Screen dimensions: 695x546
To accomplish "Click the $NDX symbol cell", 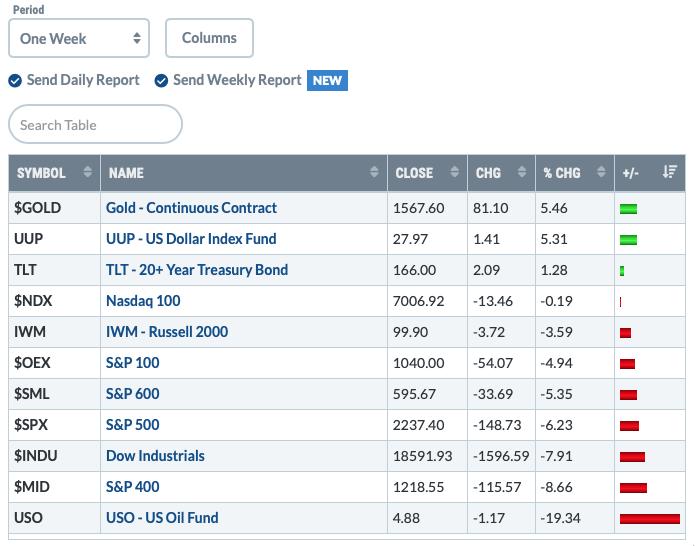I will point(55,301).
